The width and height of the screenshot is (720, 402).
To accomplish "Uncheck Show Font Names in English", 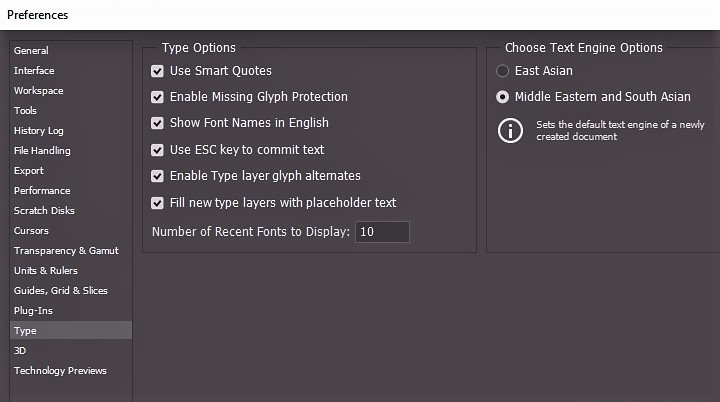I will tap(157, 123).
